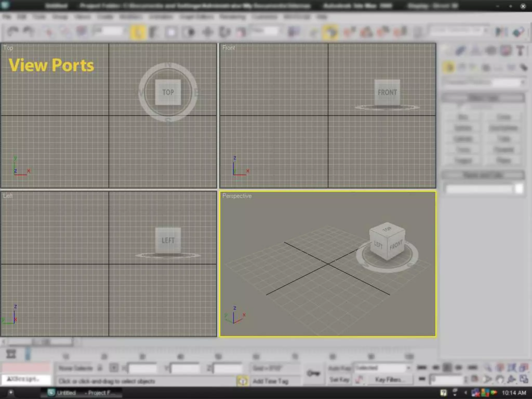
Task: Toggle Auto Key animation mode
Action: click(339, 368)
